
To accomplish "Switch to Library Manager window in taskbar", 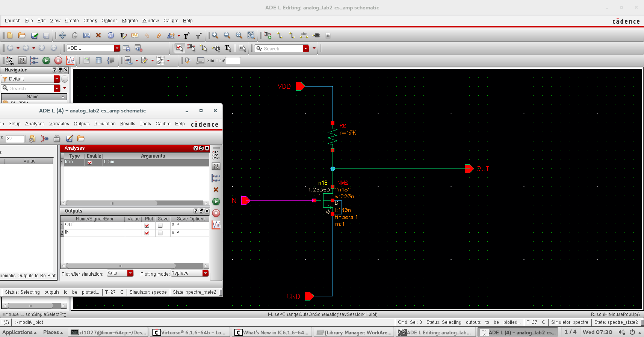I will click(354, 332).
